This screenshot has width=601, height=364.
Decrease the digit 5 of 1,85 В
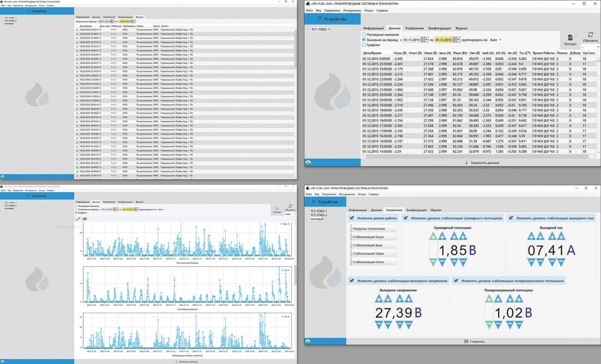click(463, 262)
